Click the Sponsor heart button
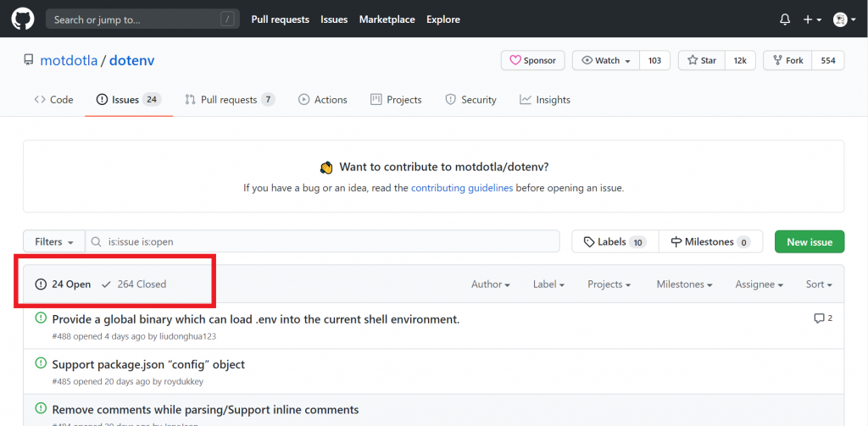The image size is (868, 426). tap(532, 61)
